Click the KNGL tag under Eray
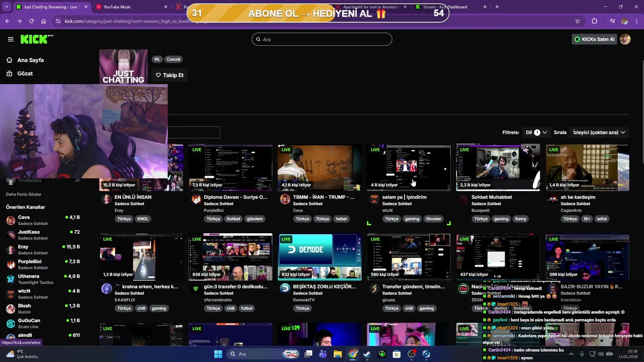Image resolution: width=644 pixels, height=362 pixels. 143,219
